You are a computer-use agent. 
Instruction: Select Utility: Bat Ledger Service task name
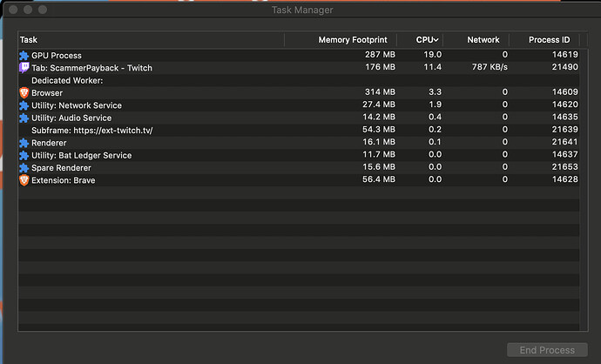81,156
